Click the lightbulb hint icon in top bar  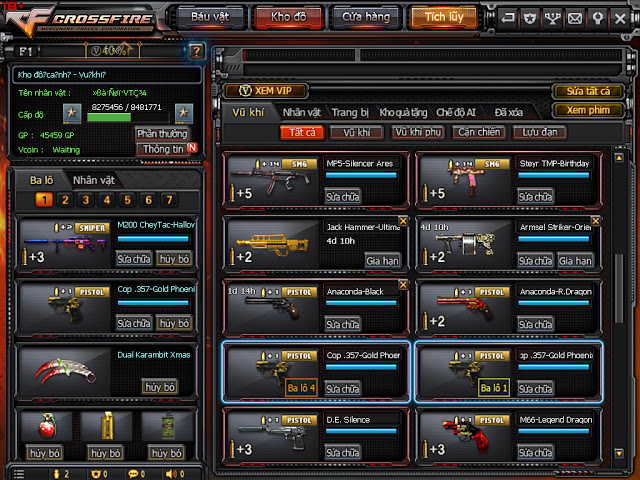click(x=598, y=18)
